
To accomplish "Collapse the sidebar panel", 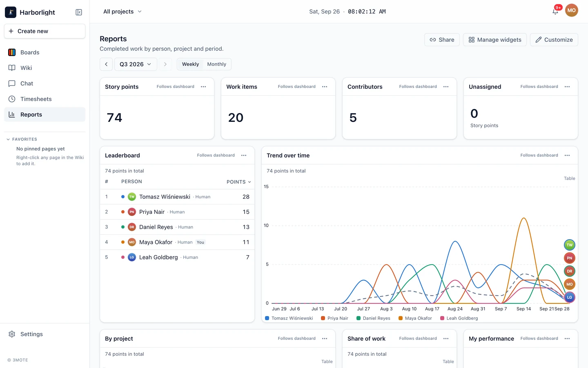I will tap(79, 12).
